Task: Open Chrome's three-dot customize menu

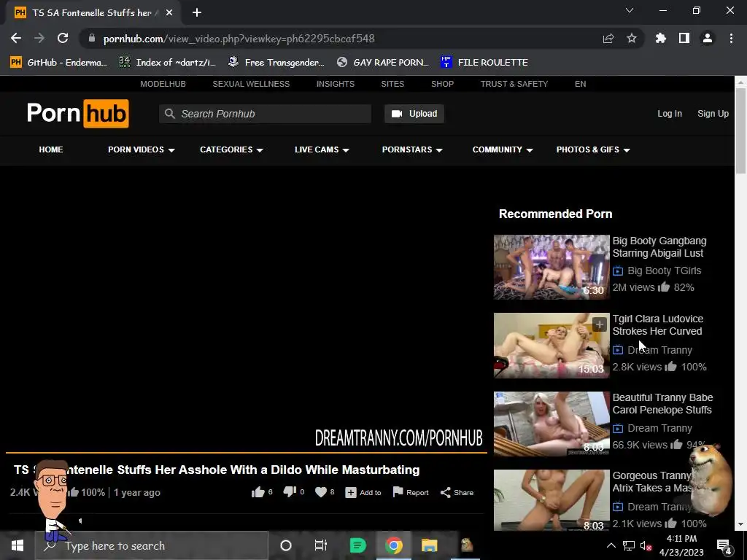Action: coord(731,38)
